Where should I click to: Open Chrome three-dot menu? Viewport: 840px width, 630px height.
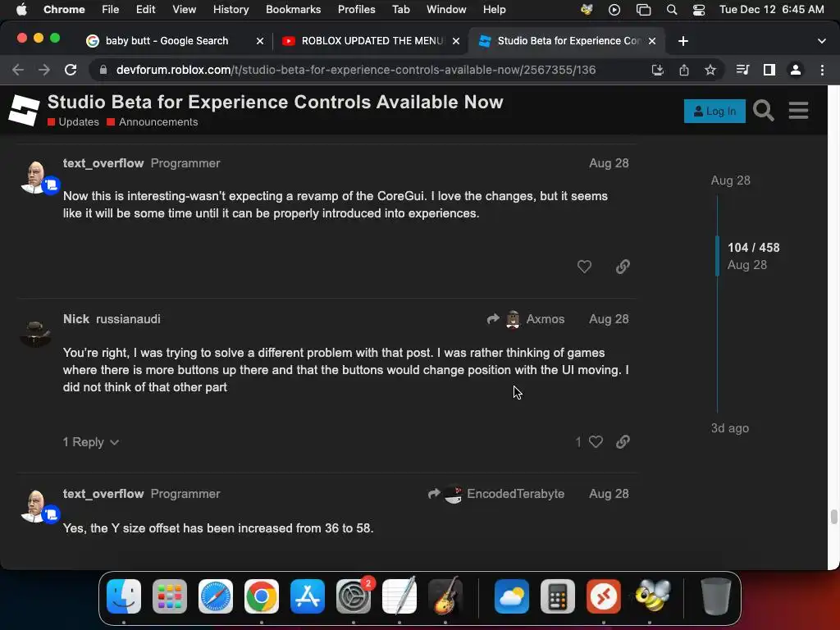point(822,70)
